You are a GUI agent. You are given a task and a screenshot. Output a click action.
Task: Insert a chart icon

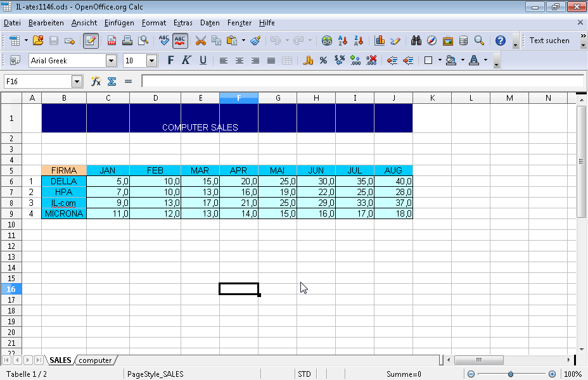click(x=380, y=41)
